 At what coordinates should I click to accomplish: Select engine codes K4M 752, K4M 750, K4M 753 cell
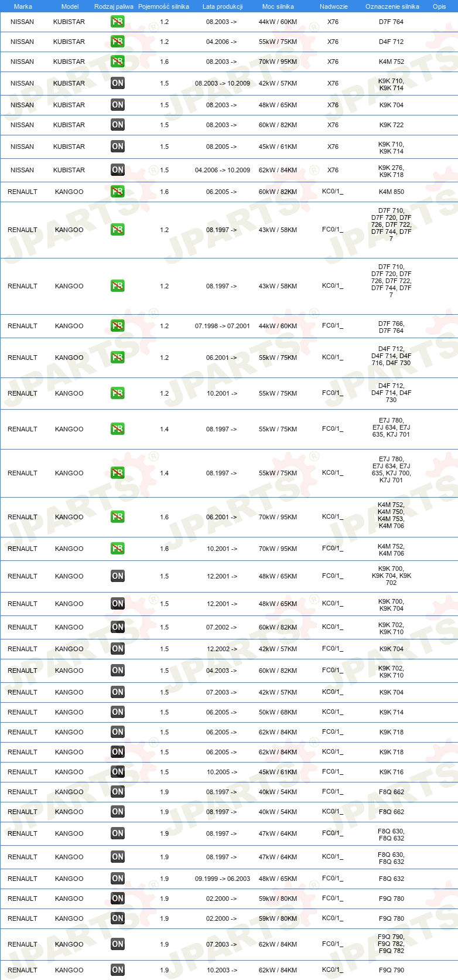[391, 515]
